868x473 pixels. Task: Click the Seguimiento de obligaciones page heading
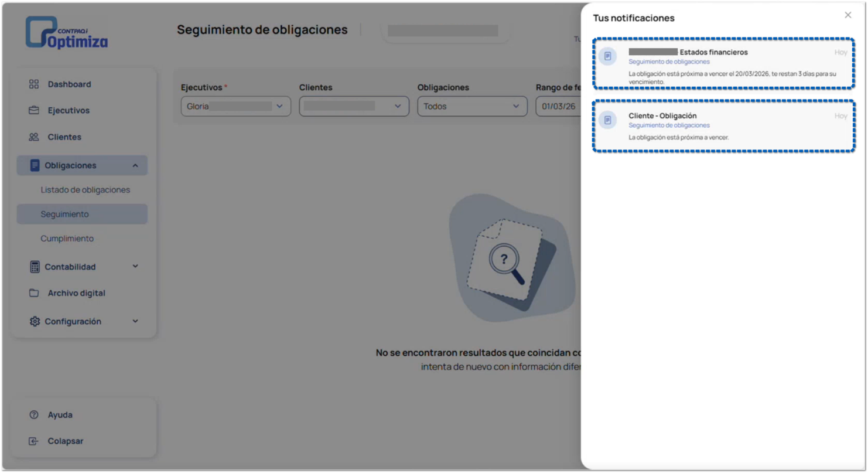pos(262,30)
